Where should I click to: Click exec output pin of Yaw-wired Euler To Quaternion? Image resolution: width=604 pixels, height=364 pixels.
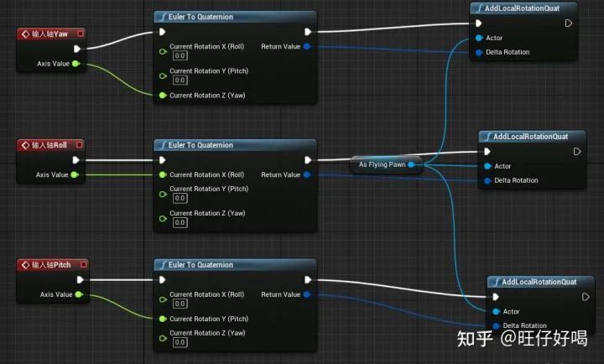[308, 32]
